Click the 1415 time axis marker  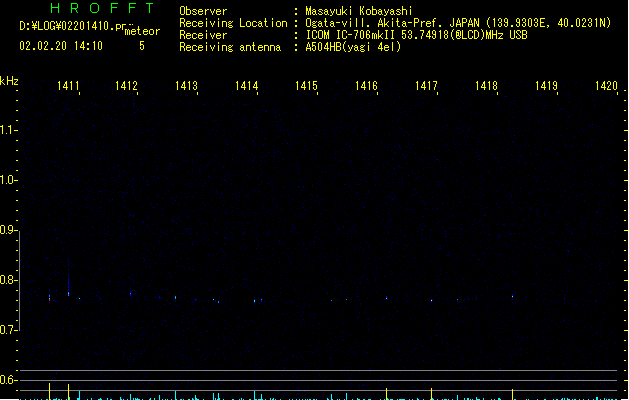pos(306,86)
